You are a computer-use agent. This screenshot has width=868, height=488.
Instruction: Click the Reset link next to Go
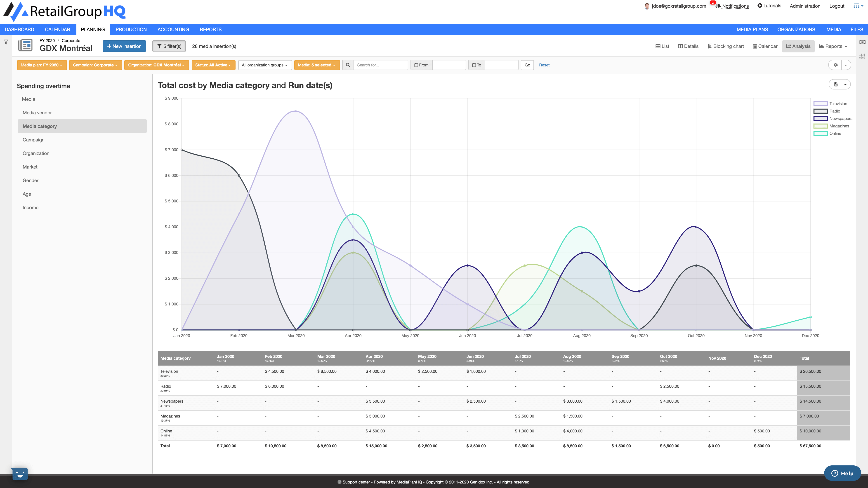544,65
